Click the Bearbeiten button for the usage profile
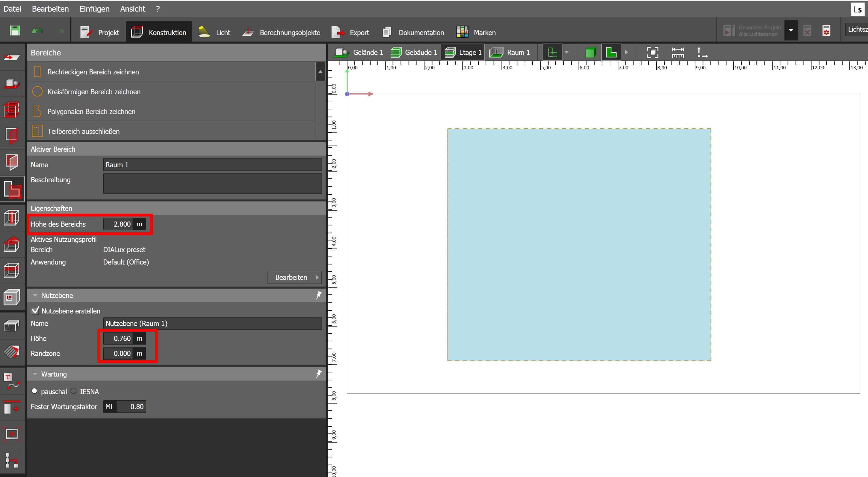This screenshot has width=868, height=477. (294, 277)
